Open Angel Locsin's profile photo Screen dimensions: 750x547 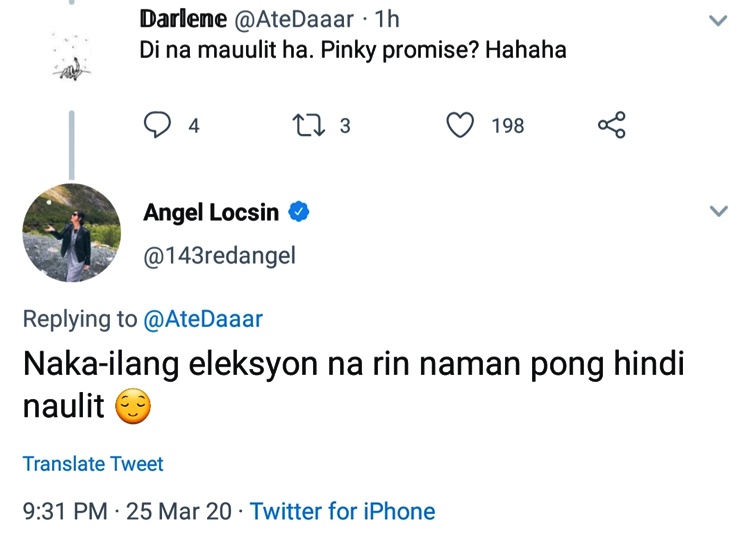pyautogui.click(x=71, y=233)
